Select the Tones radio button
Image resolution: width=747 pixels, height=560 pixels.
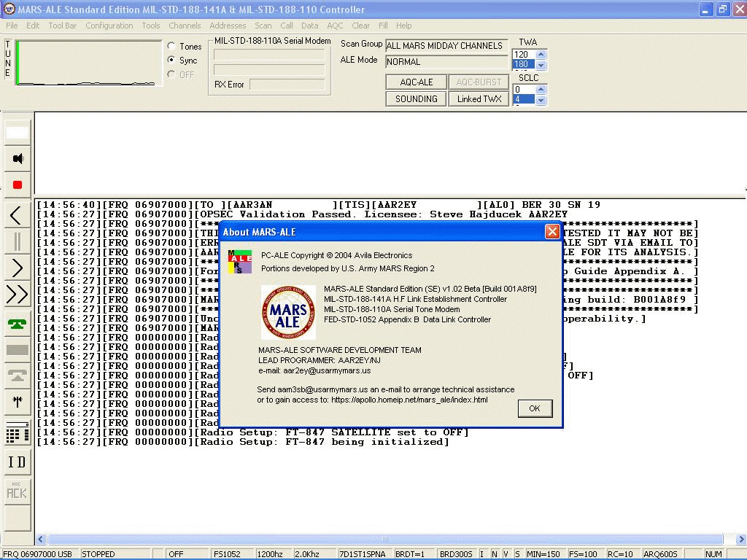click(x=171, y=46)
